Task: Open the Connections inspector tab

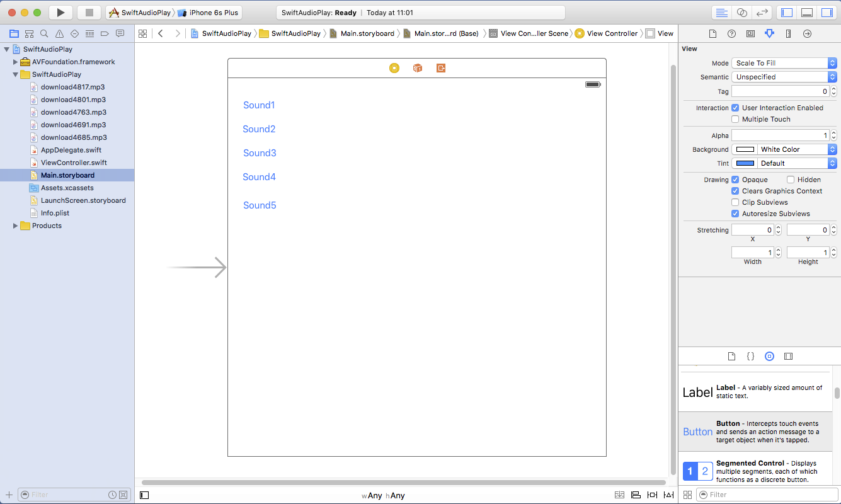Action: click(x=807, y=34)
